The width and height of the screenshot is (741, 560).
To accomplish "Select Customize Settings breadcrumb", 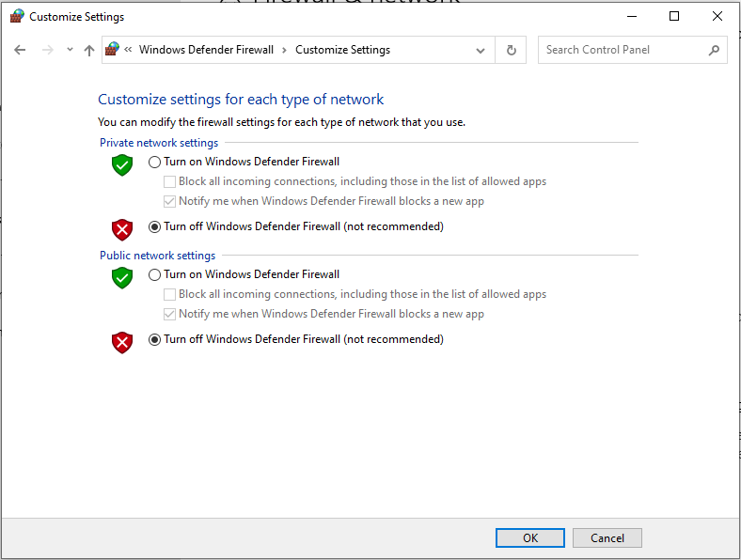I will 342,50.
